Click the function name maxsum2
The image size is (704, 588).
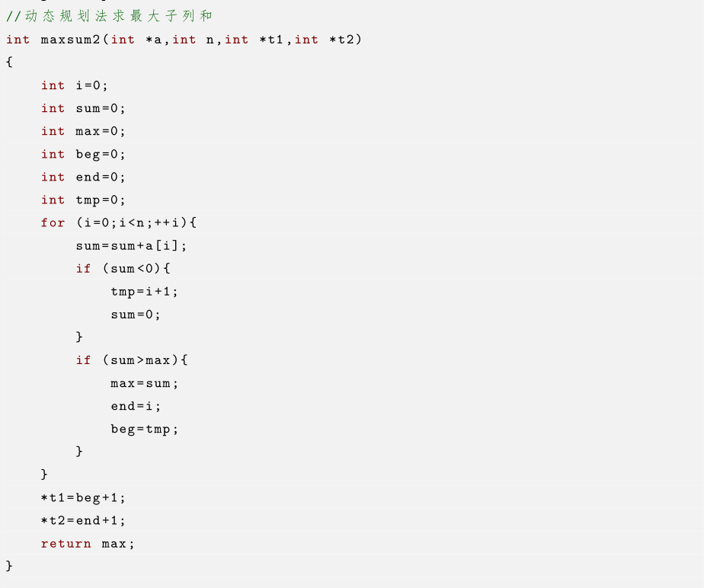pos(71,40)
